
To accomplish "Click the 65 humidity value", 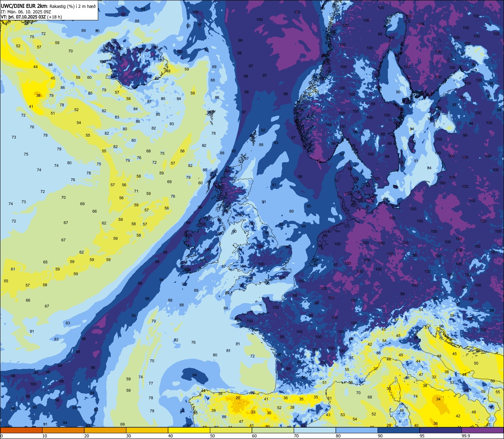I will [x=45, y=262].
